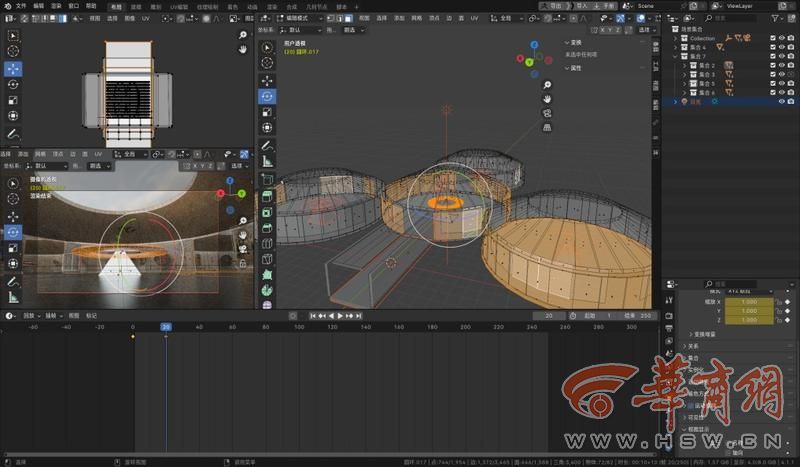The image size is (800, 467).
Task: Toggle visibility eye of Collection row
Action: [783, 38]
